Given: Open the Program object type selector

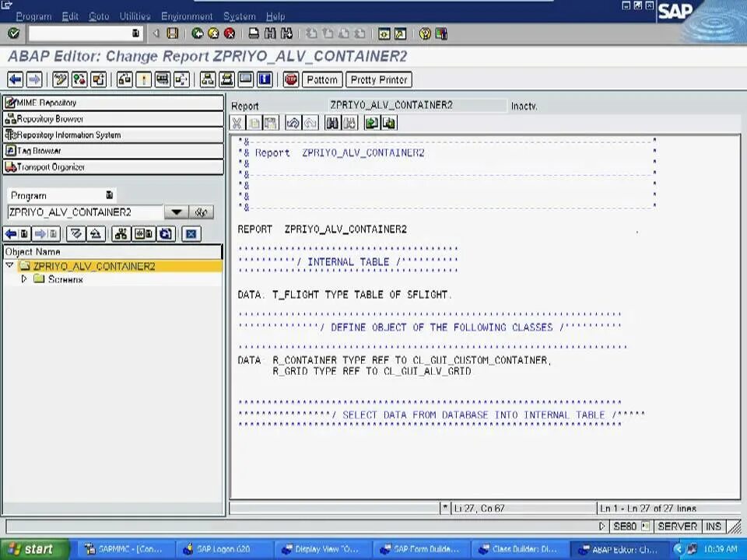Looking at the screenshot, I should click(109, 195).
